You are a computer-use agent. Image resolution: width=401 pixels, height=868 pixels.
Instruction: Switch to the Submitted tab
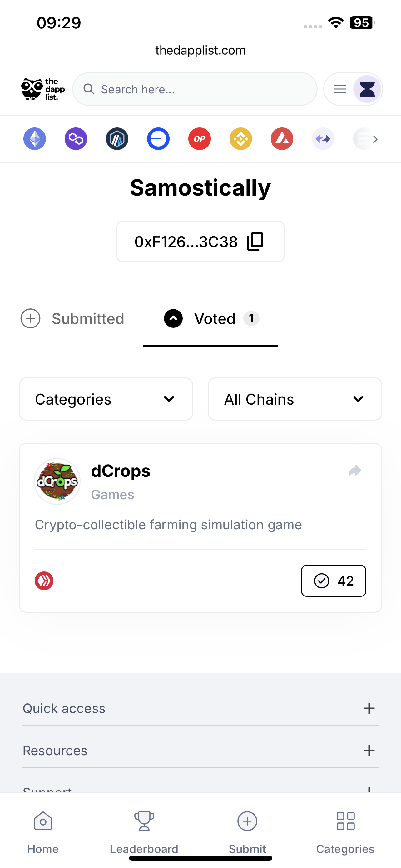[72, 319]
